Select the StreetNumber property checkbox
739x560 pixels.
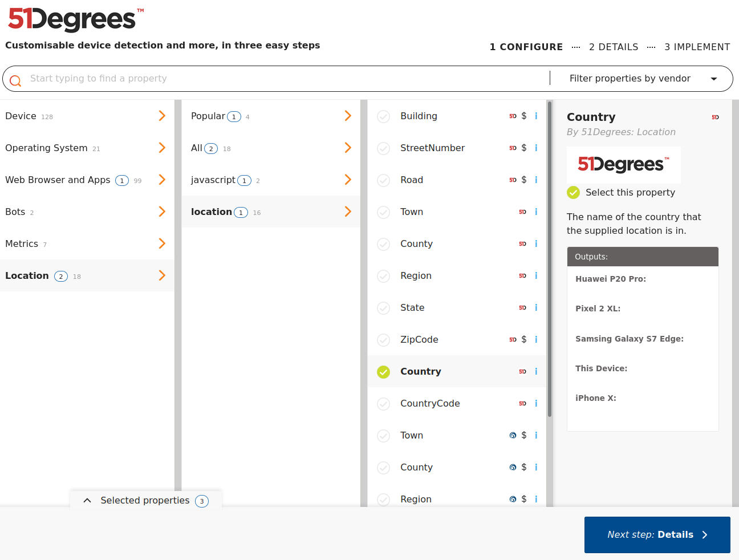[384, 148]
